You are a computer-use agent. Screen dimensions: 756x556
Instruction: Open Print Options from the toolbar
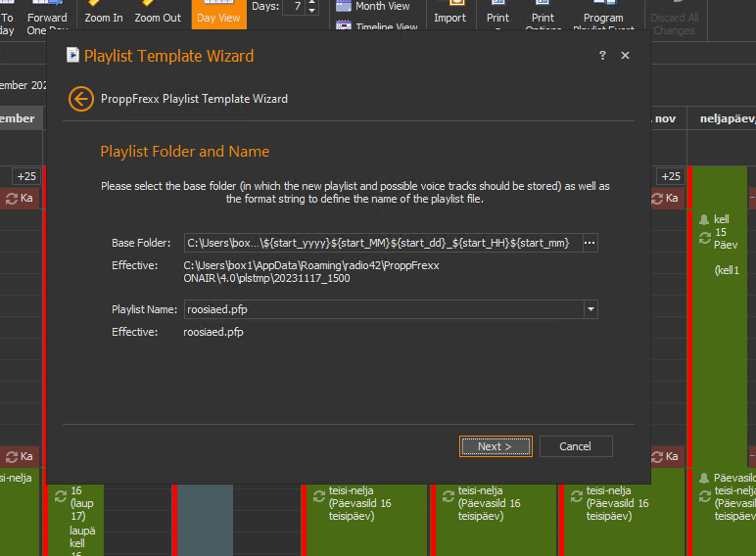coord(543,14)
